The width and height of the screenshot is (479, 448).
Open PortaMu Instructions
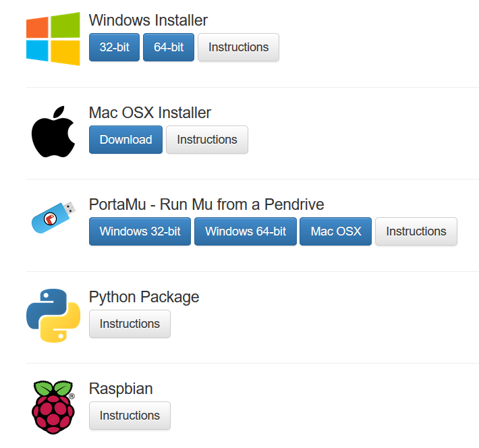(416, 231)
